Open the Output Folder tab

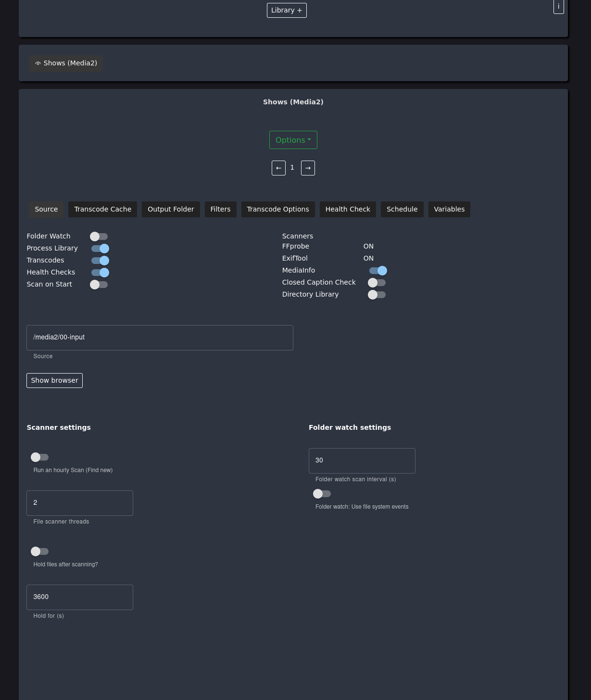pyautogui.click(x=171, y=209)
